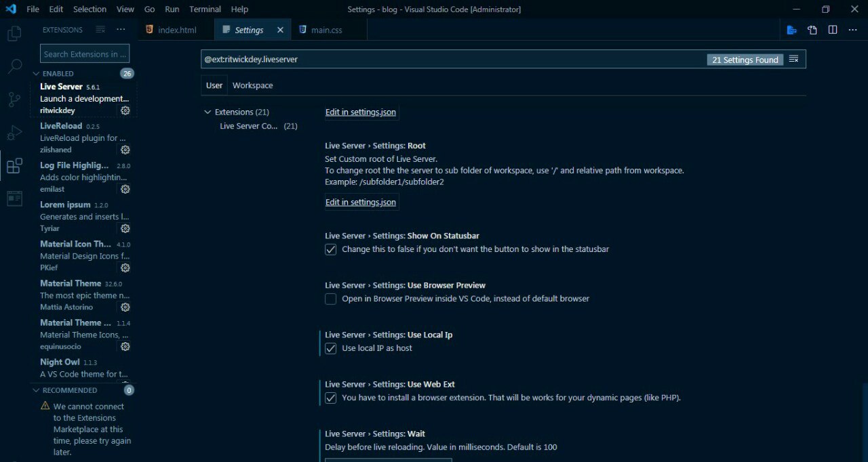The height and width of the screenshot is (462, 868).
Task: Uncheck Use Local Ip checkbox
Action: click(x=331, y=348)
